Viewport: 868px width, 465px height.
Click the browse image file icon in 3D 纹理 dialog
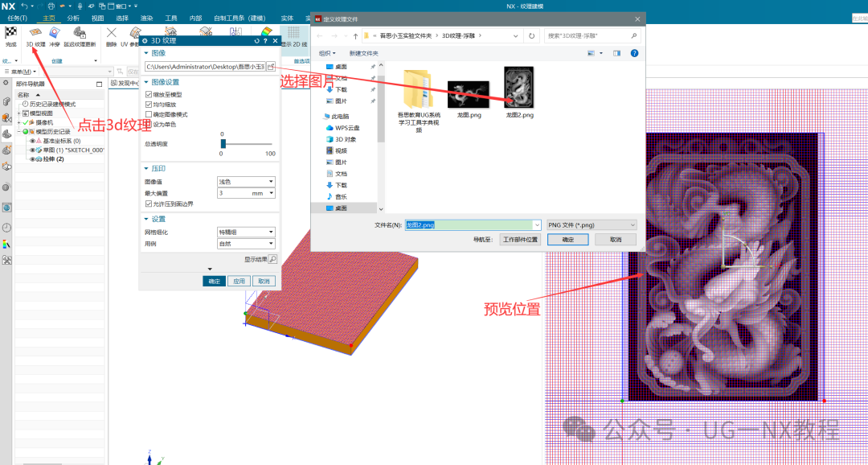pos(271,66)
